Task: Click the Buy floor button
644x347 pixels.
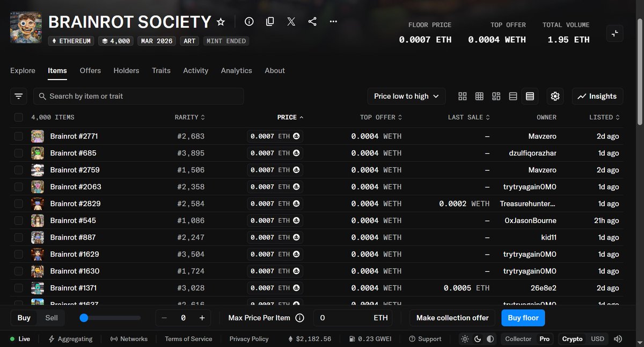Action: coord(523,317)
